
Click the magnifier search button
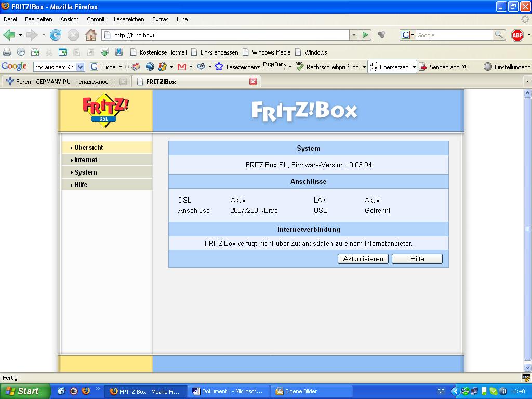point(499,35)
